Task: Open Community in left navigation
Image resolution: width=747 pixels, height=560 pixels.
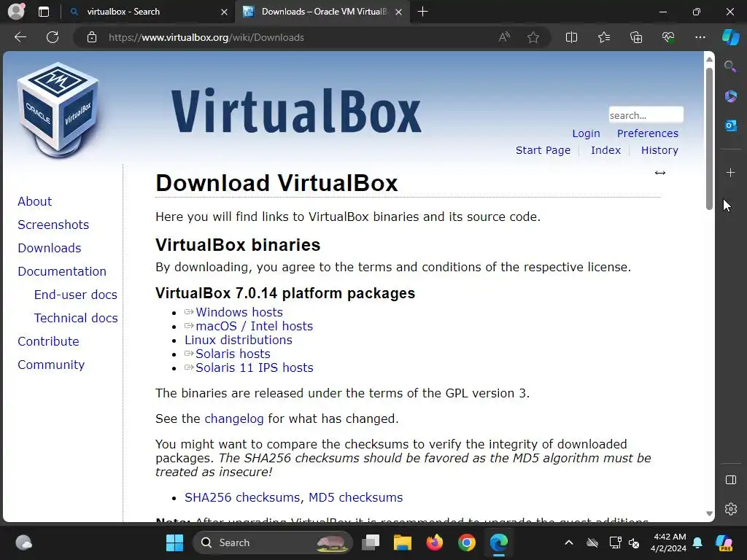Action: [51, 365]
